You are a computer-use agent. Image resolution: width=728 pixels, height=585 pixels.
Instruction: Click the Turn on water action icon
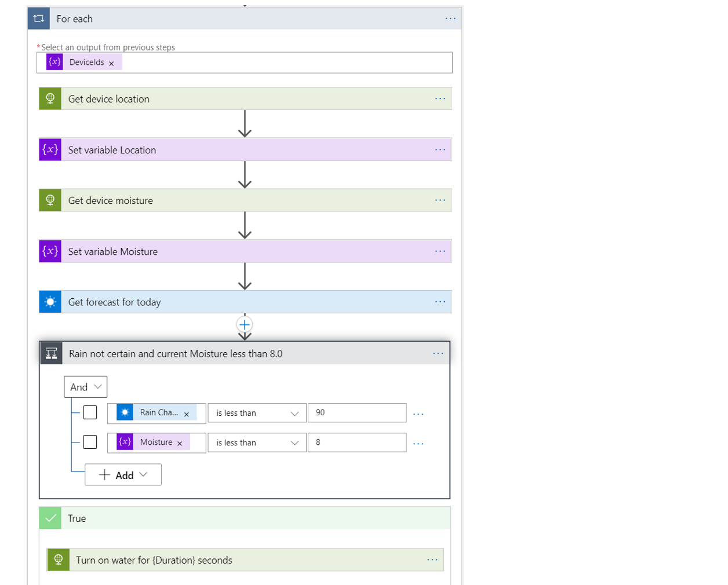click(x=58, y=560)
